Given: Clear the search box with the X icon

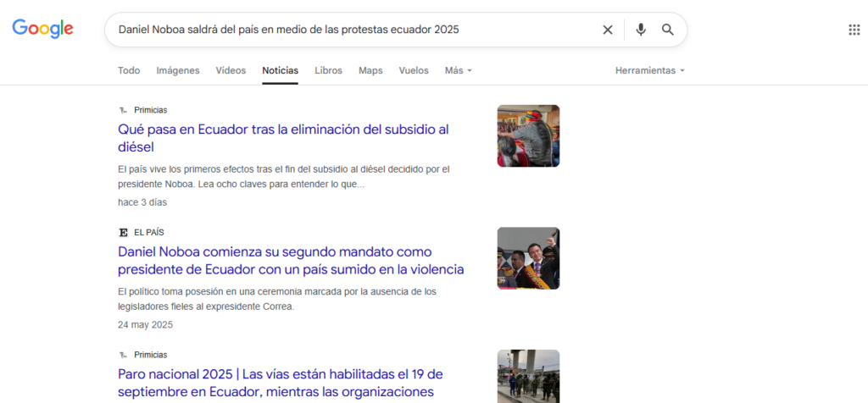Looking at the screenshot, I should [x=608, y=30].
